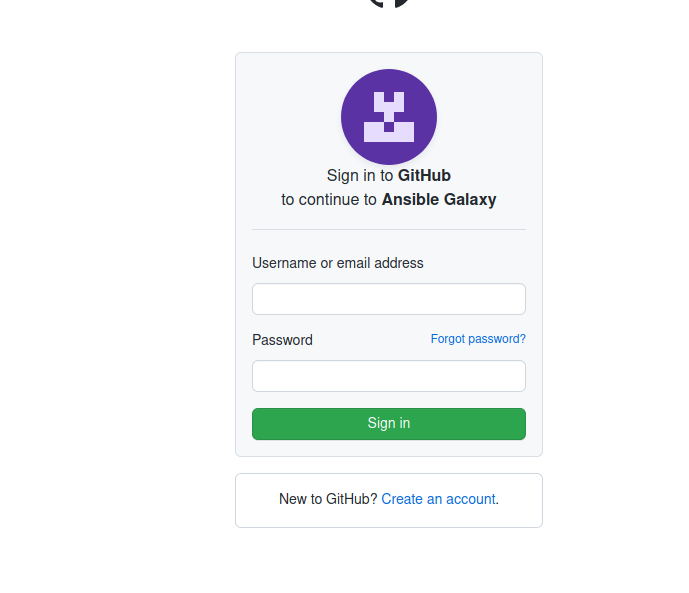
Task: Follow the Create an account link
Action: coord(438,499)
